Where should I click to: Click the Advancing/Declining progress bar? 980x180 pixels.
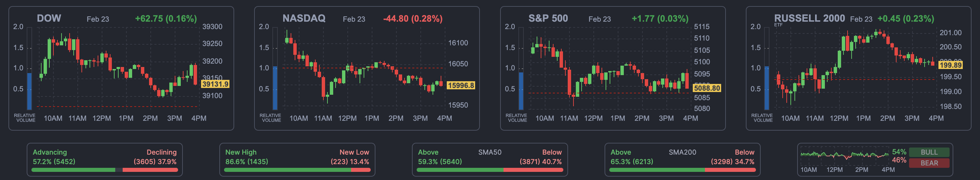105,170
